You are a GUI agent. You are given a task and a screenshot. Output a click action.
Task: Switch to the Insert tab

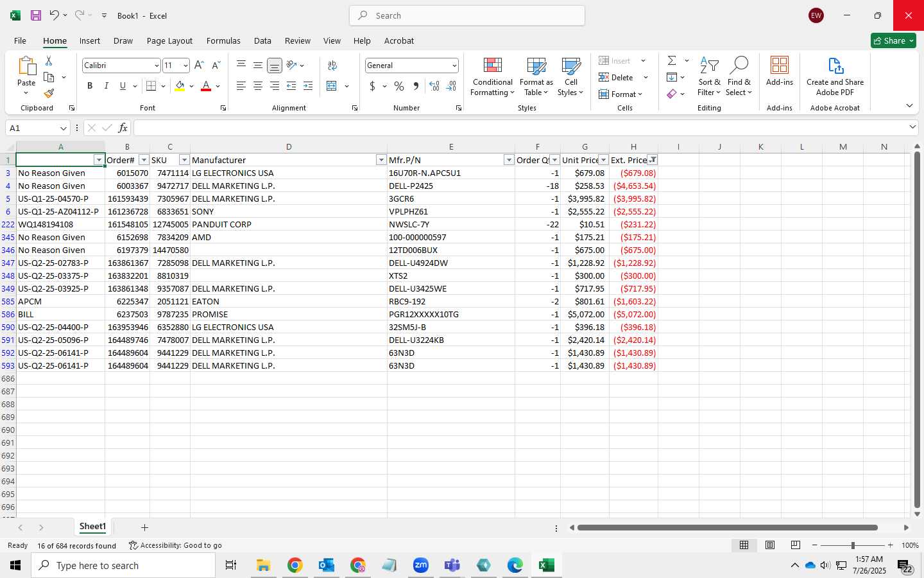point(90,40)
